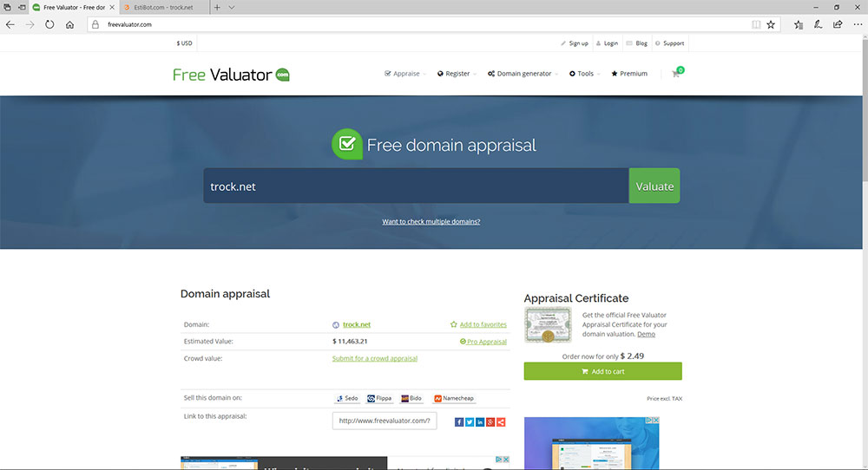Click Submit for a crowd appraisal
This screenshot has width=868, height=470.
[375, 358]
